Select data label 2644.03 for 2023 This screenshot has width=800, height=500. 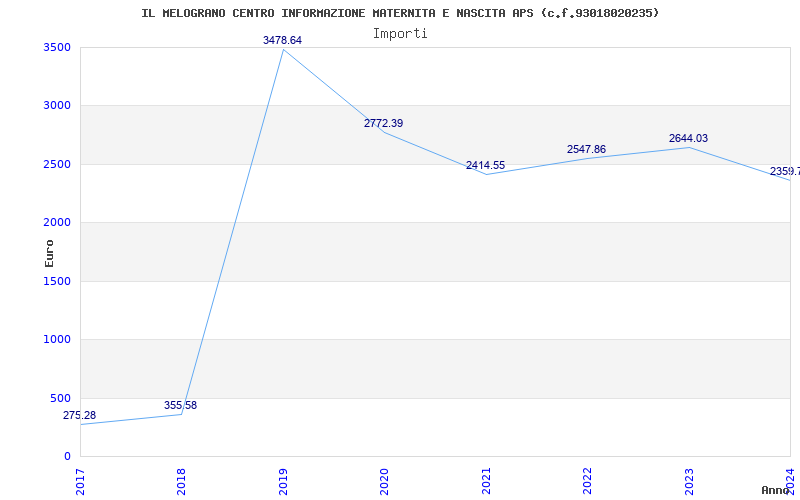pyautogui.click(x=688, y=138)
